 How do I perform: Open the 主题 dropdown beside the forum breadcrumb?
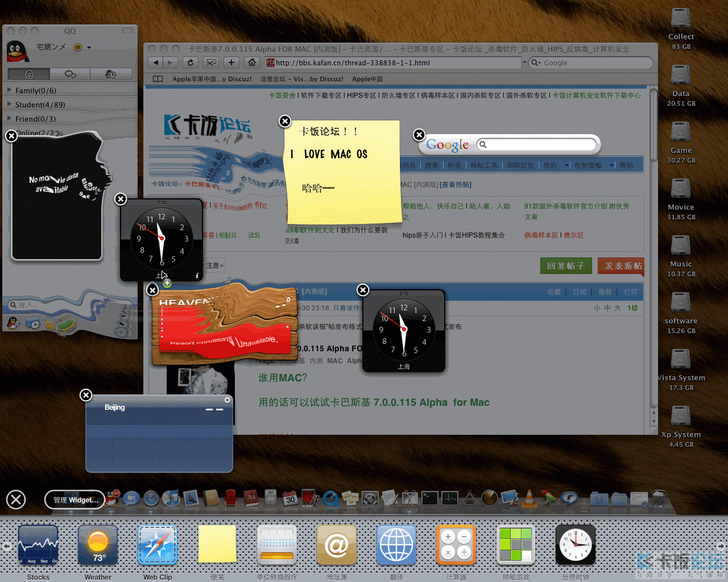click(214, 265)
